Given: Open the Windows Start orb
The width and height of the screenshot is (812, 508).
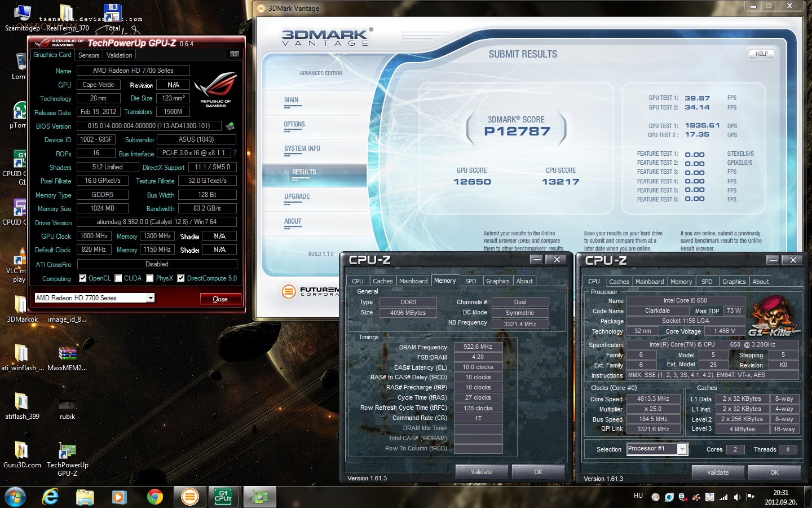Looking at the screenshot, I should [15, 497].
